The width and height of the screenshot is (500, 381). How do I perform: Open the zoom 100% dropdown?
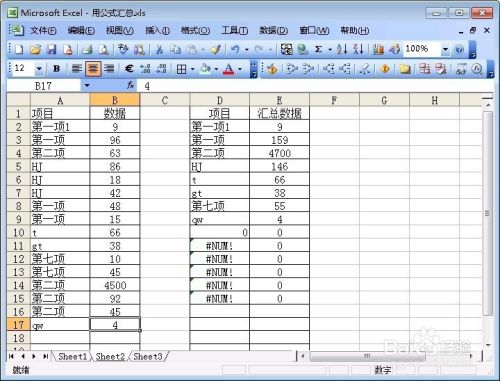445,50
